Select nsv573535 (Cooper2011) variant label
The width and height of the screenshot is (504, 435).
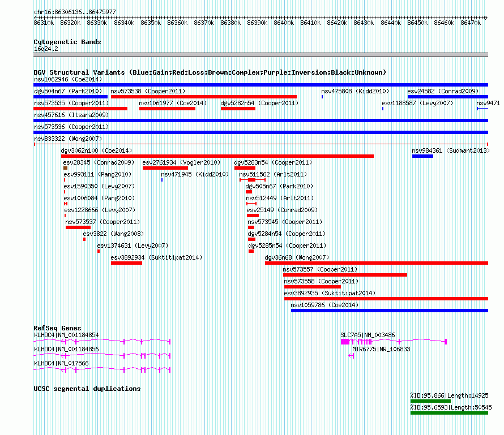(71, 103)
